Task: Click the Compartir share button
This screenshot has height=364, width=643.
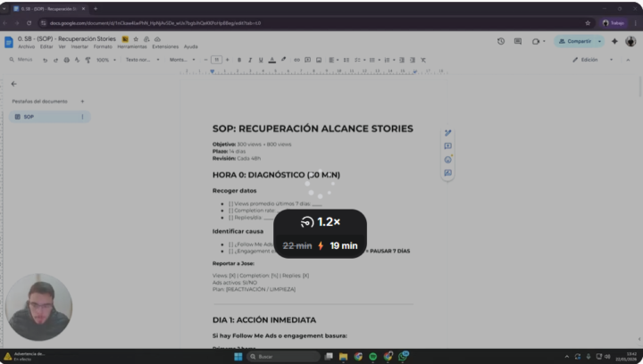Action: [575, 41]
